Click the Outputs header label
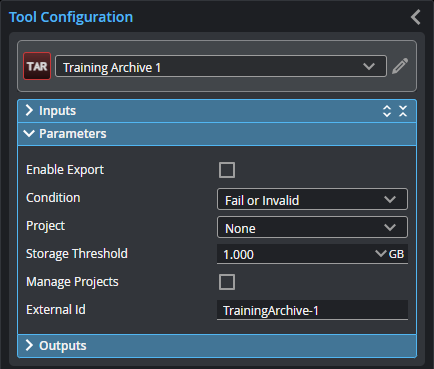 click(63, 346)
